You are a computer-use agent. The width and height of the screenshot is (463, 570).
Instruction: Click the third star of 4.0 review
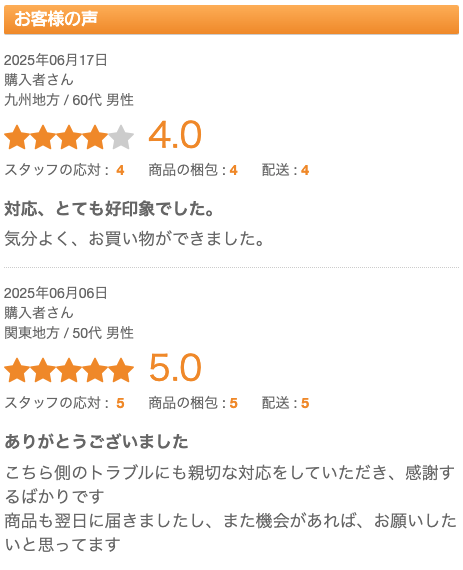point(69,137)
